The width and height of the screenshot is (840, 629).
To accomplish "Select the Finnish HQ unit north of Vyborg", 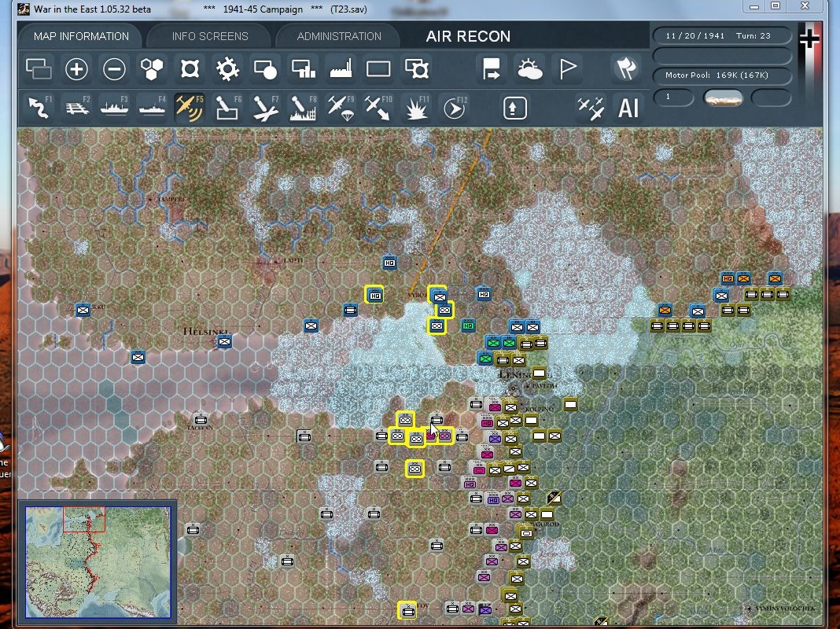I will click(389, 263).
